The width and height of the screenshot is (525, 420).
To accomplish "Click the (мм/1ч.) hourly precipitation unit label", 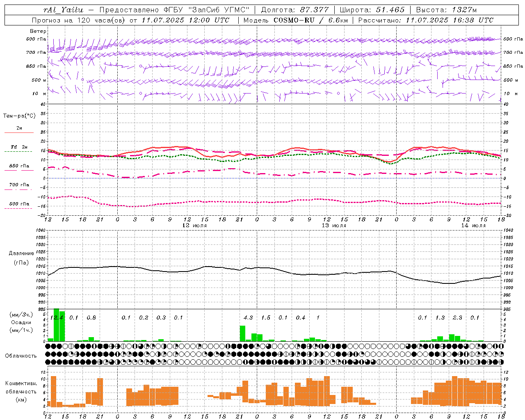I will [x=21, y=330].
